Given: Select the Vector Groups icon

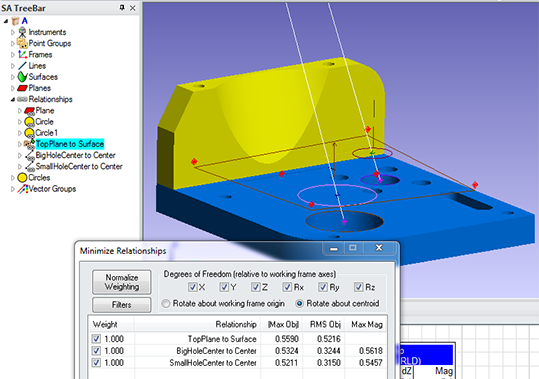Looking at the screenshot, I should (x=23, y=189).
